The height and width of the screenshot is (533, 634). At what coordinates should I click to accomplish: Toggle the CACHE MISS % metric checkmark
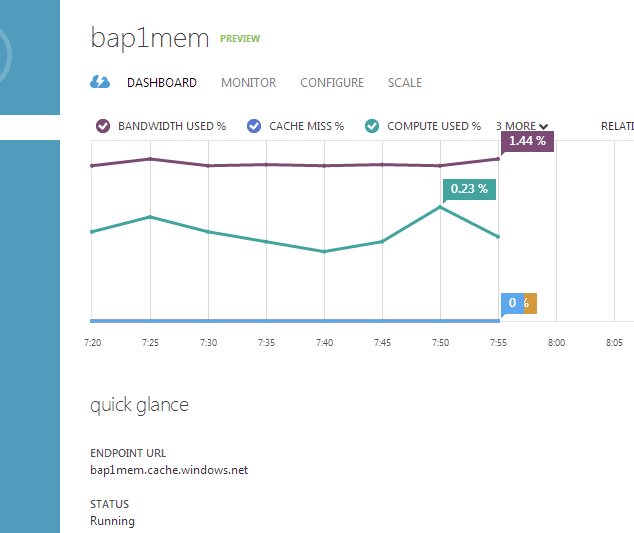tap(254, 126)
